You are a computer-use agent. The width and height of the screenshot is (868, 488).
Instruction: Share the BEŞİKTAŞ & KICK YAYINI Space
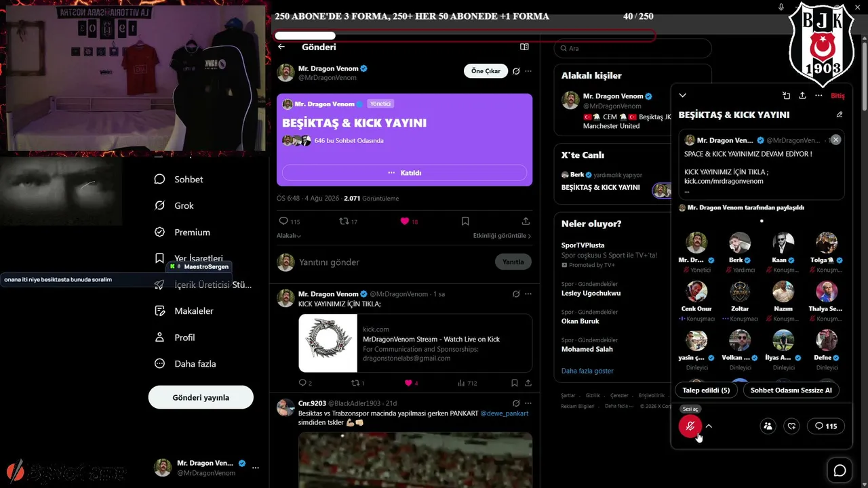pyautogui.click(x=802, y=96)
